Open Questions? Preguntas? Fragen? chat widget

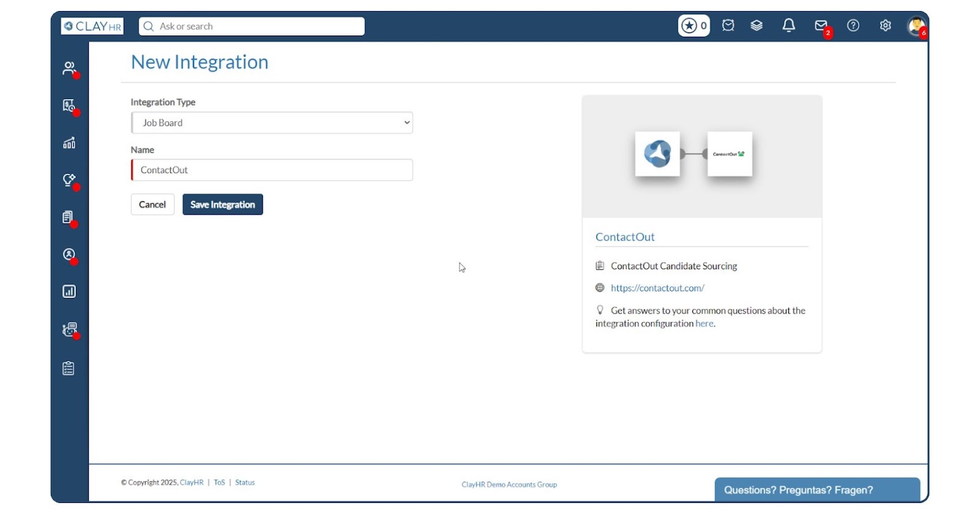817,490
